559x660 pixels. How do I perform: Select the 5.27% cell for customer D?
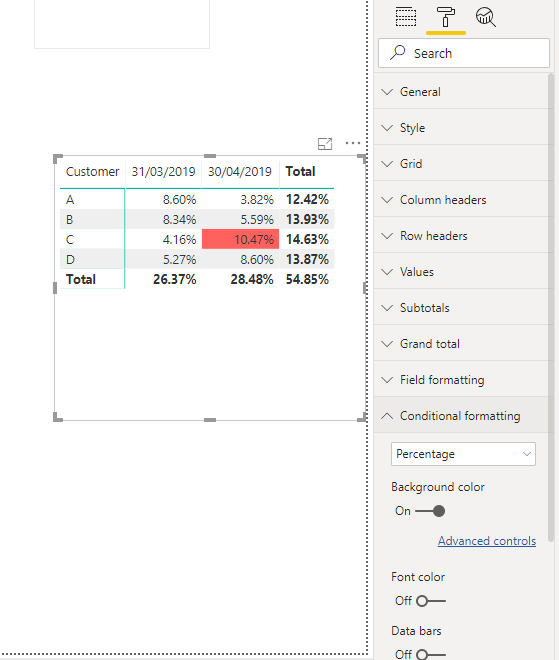point(179,259)
